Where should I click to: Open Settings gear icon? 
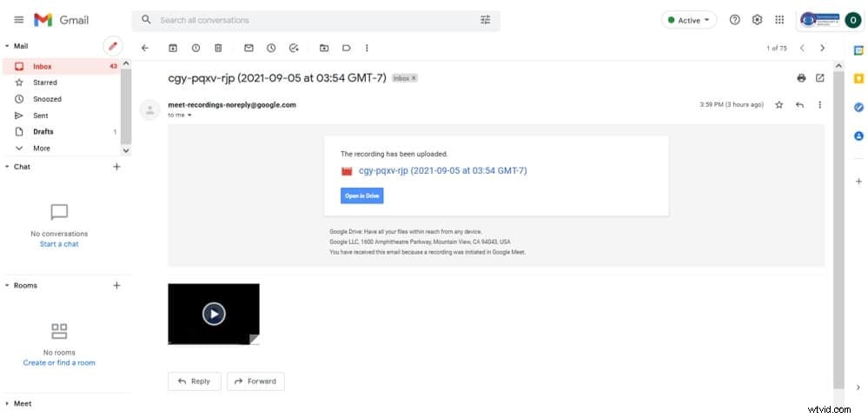point(758,20)
